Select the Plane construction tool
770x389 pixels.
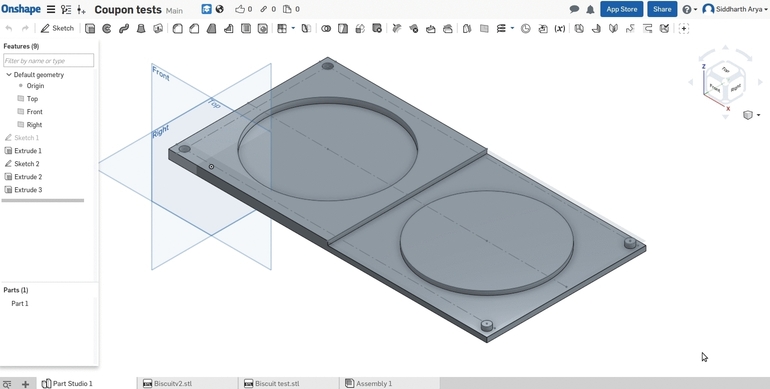point(484,28)
